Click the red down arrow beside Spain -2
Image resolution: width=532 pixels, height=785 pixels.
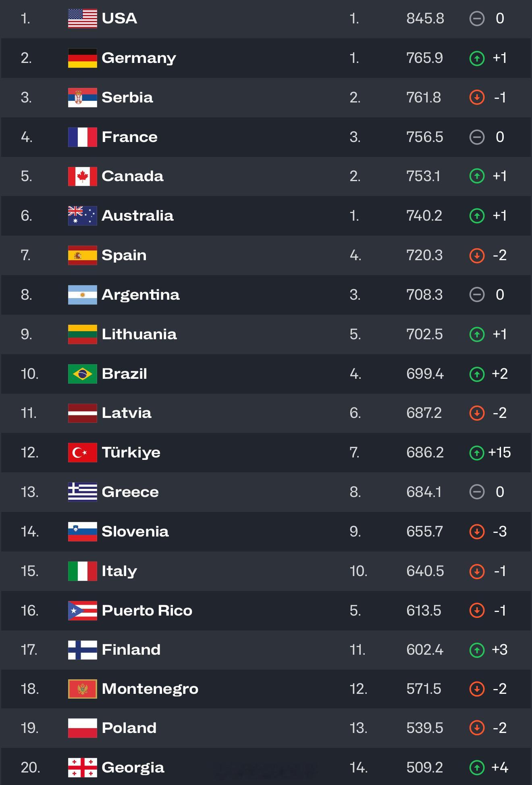[477, 255]
